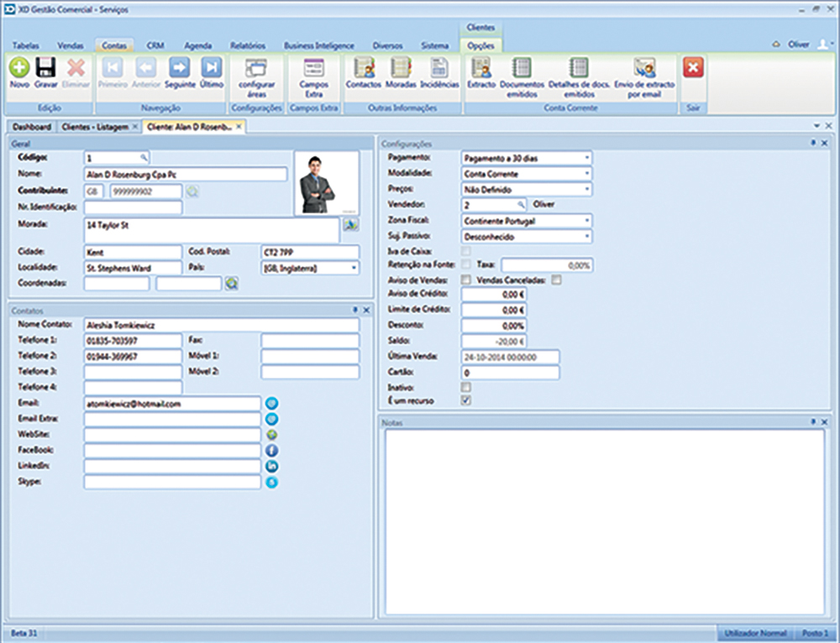Open the Zona Fiscal dropdown
The height and width of the screenshot is (643, 840).
(x=586, y=221)
